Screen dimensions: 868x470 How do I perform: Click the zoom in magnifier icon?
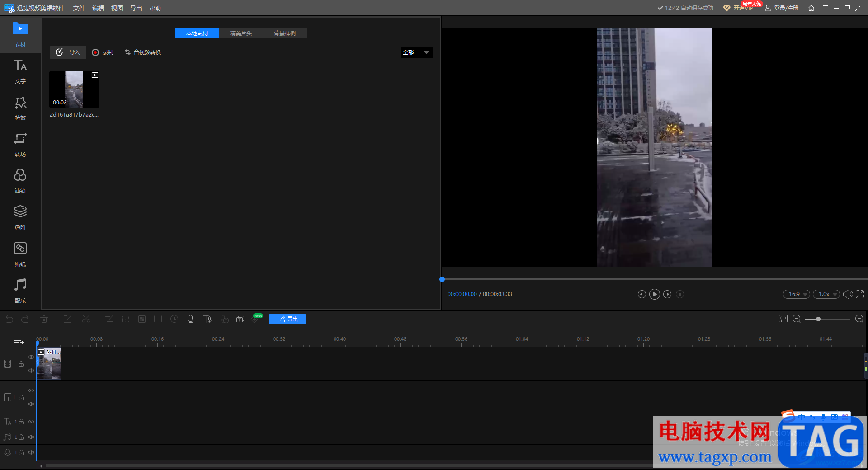859,319
